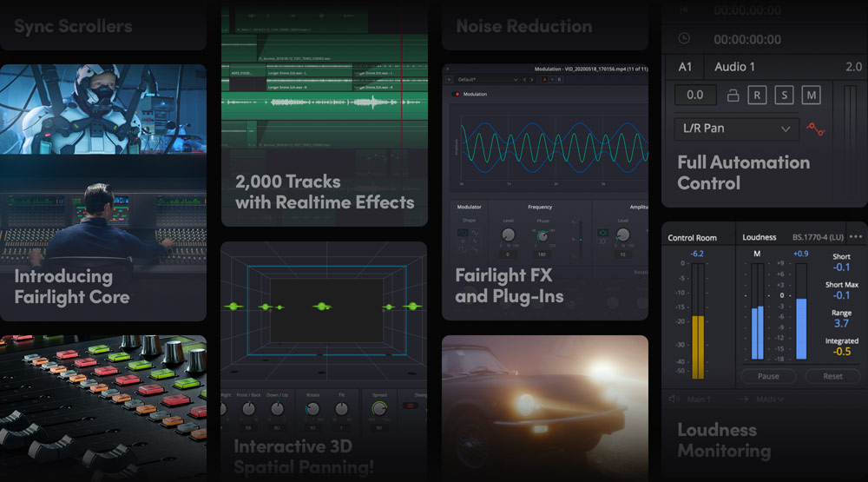Image resolution: width=868 pixels, height=482 pixels.
Task: Click the lock icon on Audio 1
Action: coord(733,96)
